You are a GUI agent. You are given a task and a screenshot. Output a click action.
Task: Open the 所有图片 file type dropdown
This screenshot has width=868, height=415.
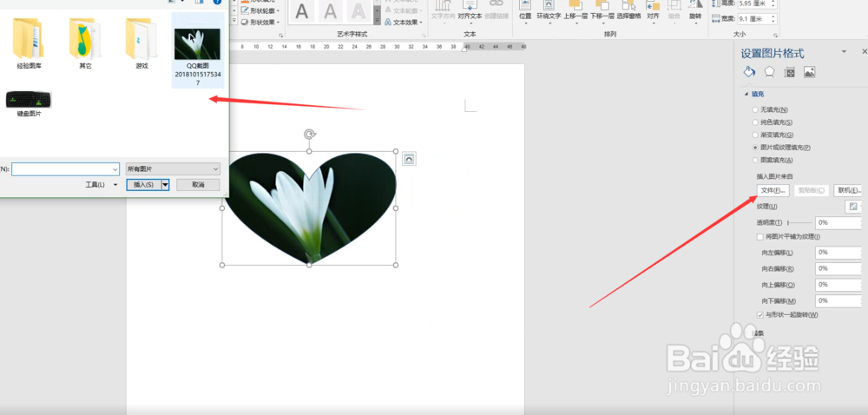coord(174,169)
